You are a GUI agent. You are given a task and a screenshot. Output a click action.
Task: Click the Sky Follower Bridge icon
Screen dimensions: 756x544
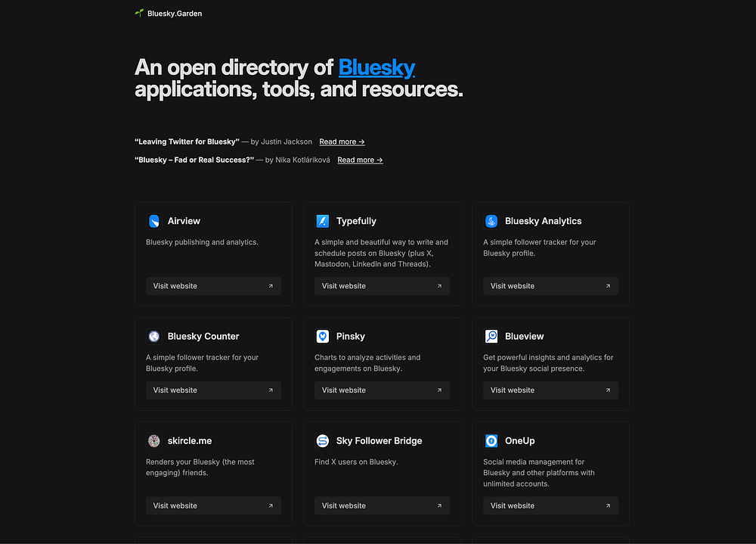click(x=323, y=440)
